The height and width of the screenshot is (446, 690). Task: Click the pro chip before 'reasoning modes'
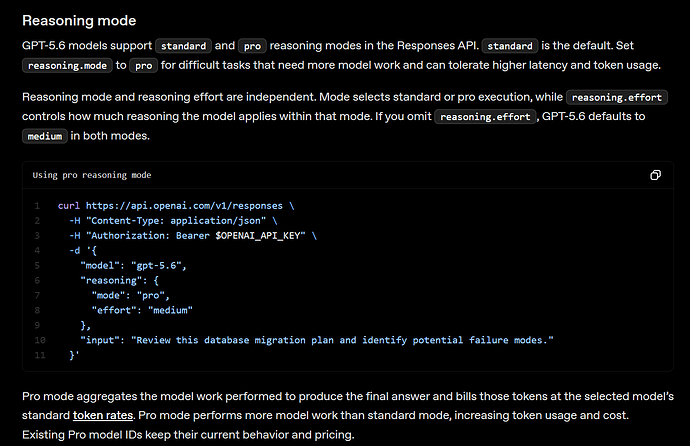[252, 46]
